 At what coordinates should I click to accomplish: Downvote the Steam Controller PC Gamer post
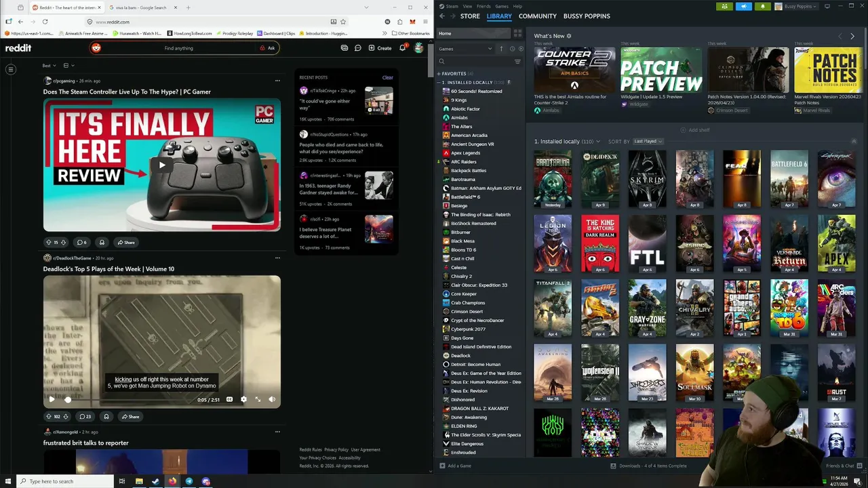[64, 242]
